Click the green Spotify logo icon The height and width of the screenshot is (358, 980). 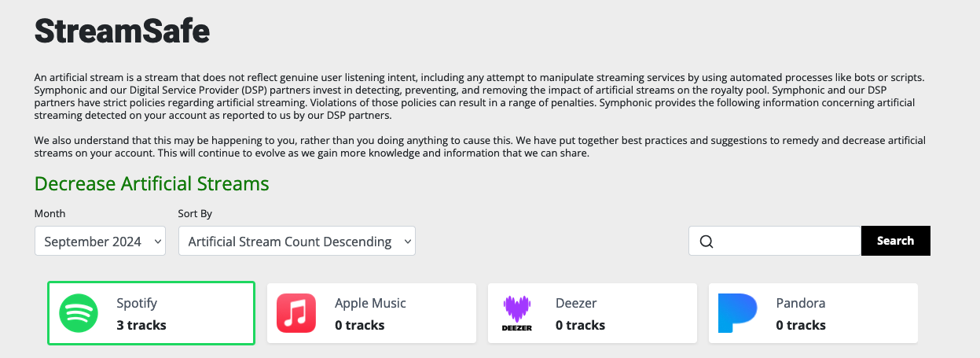coord(79,313)
